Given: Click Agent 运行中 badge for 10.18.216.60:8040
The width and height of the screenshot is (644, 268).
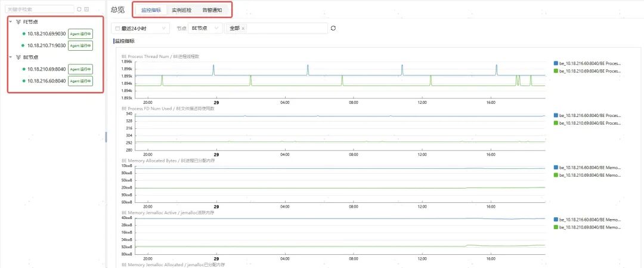Looking at the screenshot, I should point(80,81).
